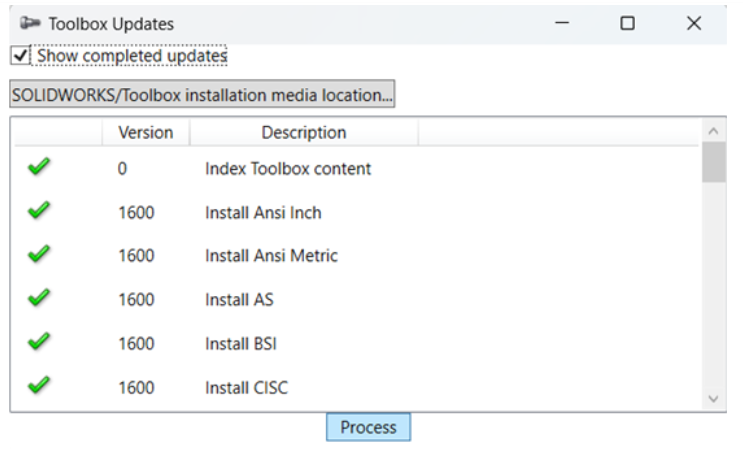Open SOLIDWORKS/Toolbox installation media location
Screen dimensions: 743x471
tap(202, 95)
